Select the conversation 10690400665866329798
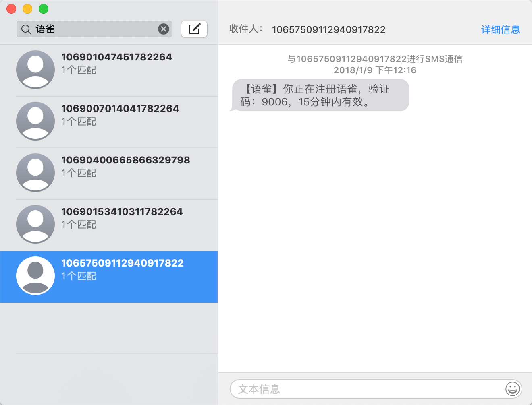Screen dimensions: 532x405 point(109,174)
